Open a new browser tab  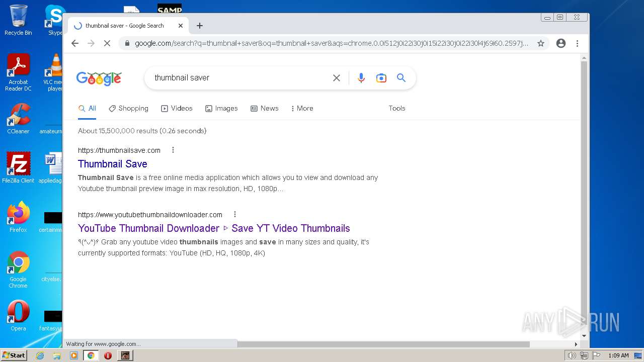tap(200, 26)
